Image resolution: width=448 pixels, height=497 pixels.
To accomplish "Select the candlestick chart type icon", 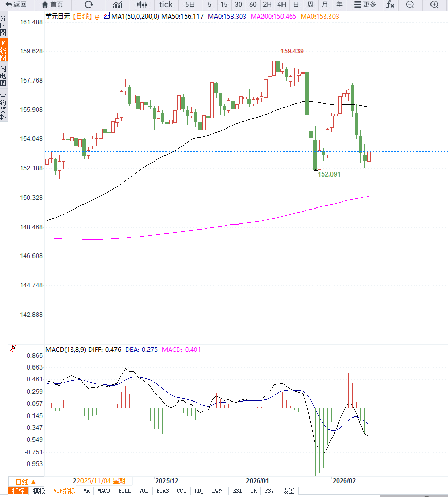I will point(142,5).
